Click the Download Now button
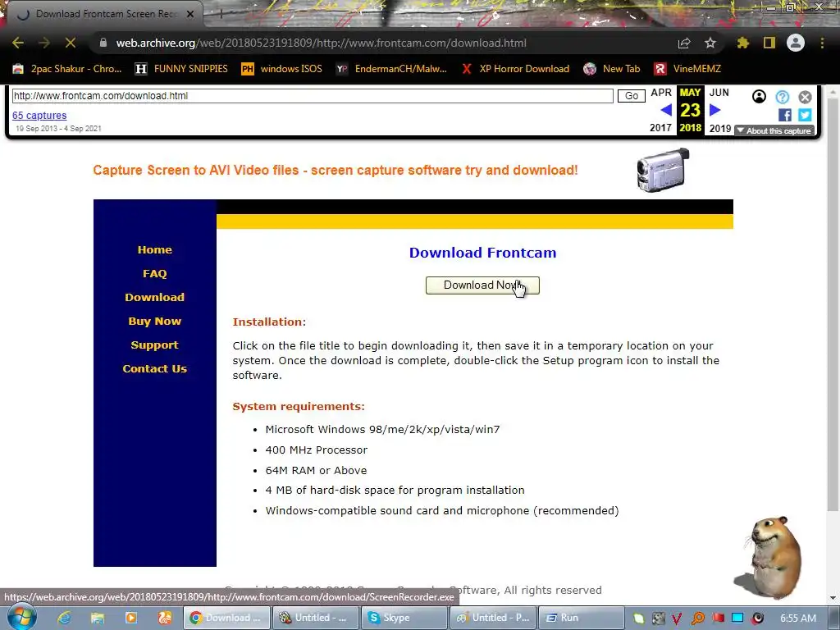The height and width of the screenshot is (630, 840). [482, 285]
